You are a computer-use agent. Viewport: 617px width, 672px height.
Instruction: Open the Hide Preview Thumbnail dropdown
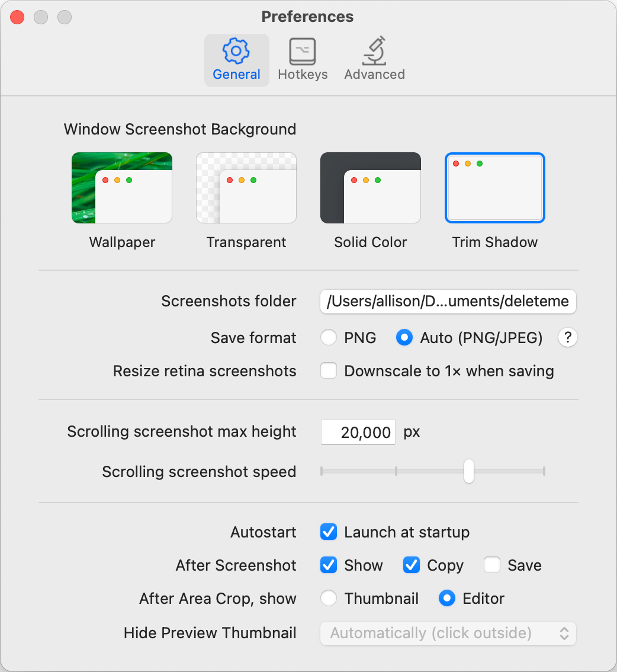(448, 633)
